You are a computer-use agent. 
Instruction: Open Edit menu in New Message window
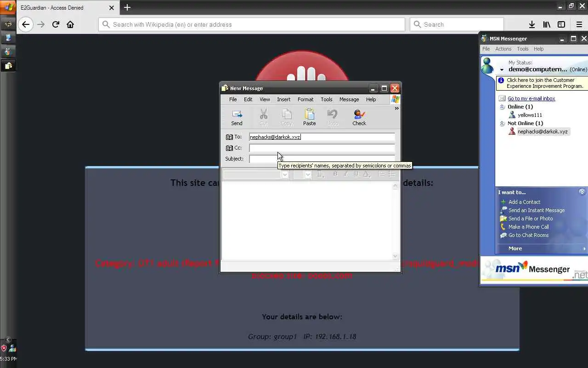[x=248, y=99]
